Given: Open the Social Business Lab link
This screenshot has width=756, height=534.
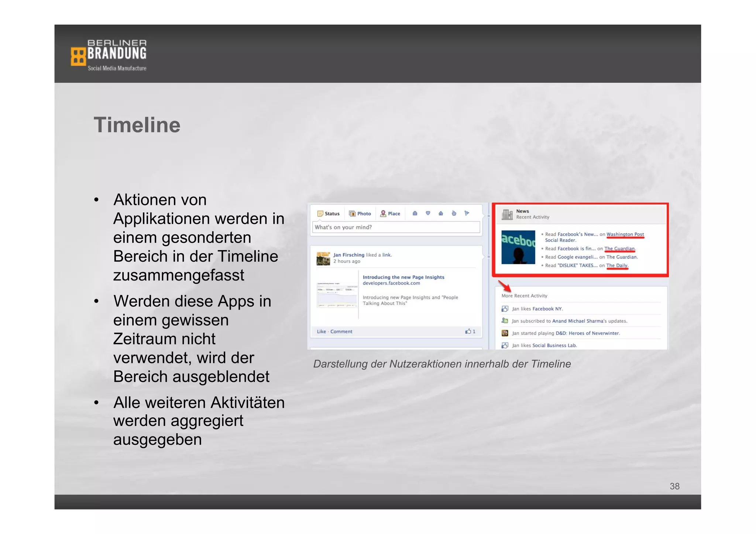Looking at the screenshot, I should [554, 345].
